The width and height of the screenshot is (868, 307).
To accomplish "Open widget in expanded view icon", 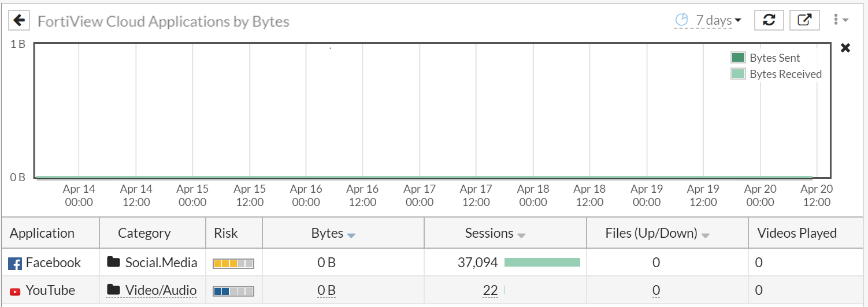I will tap(804, 20).
